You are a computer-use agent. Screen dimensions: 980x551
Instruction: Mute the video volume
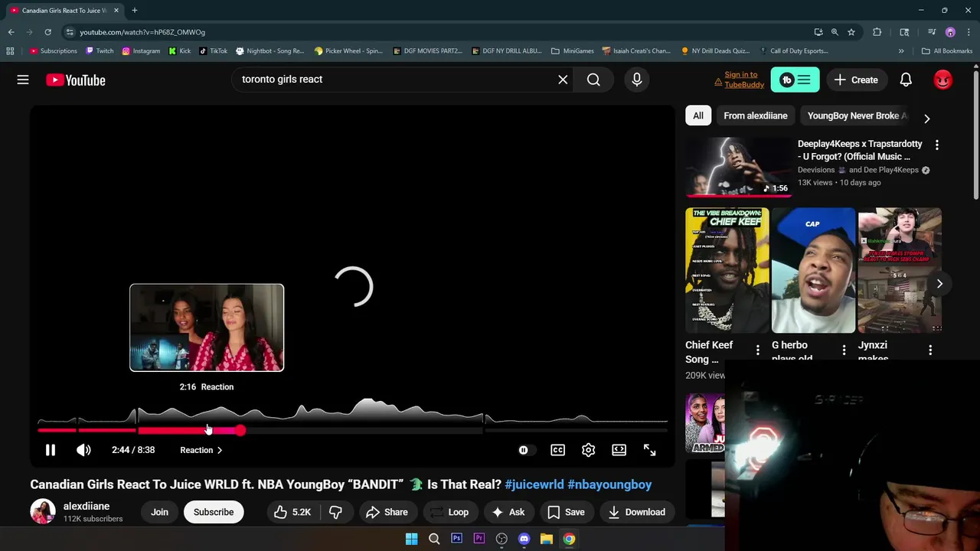[x=83, y=450]
